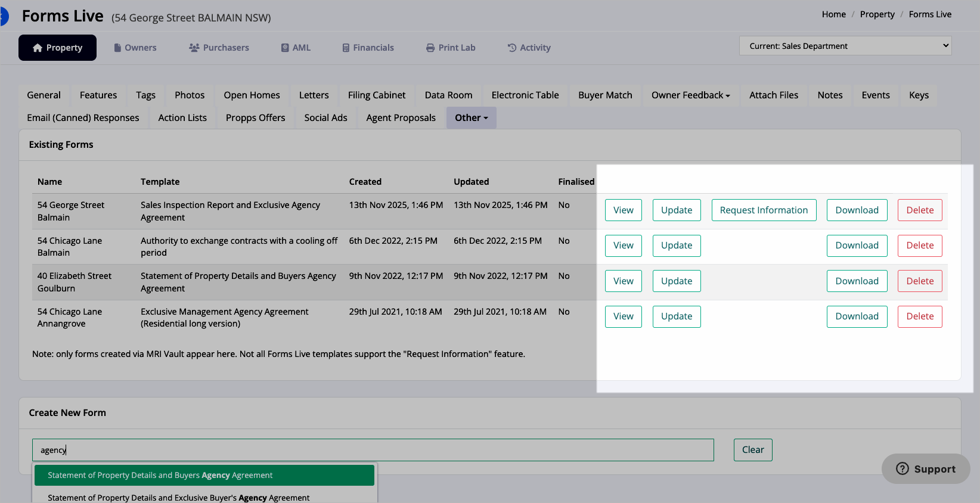The image size is (980, 503).
Task: Click the Request Information button
Action: [764, 210]
